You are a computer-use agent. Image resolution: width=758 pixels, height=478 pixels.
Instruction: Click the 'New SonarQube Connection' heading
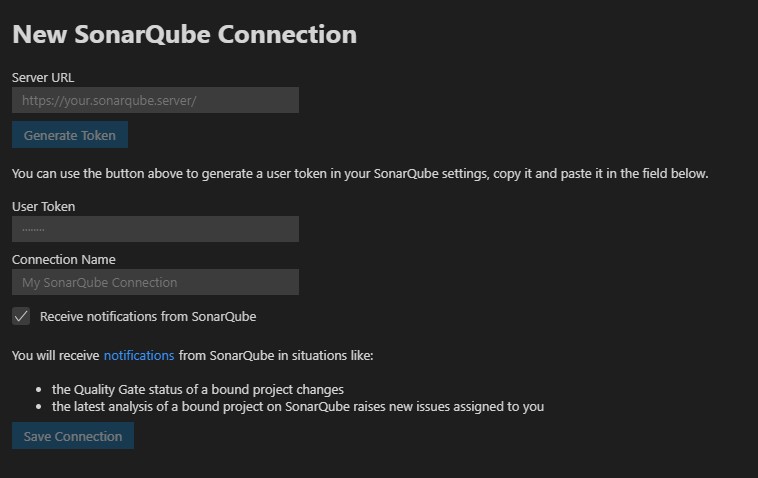coord(185,34)
